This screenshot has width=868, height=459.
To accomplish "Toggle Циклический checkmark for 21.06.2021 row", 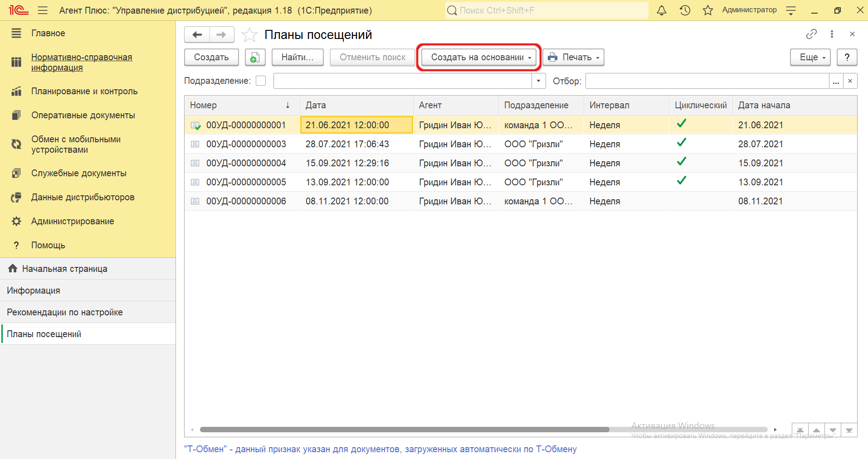I will [681, 124].
